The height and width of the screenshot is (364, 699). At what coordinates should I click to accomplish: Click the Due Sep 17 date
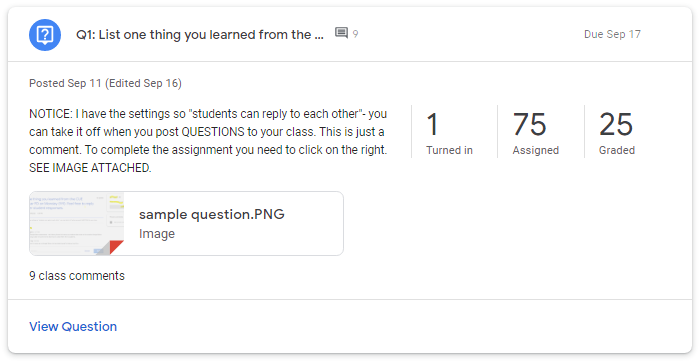point(612,34)
